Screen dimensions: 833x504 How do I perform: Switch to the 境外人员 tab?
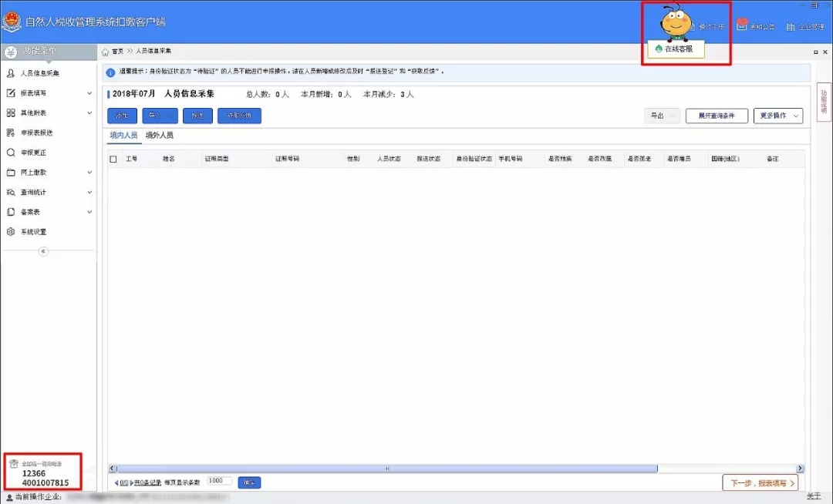159,135
